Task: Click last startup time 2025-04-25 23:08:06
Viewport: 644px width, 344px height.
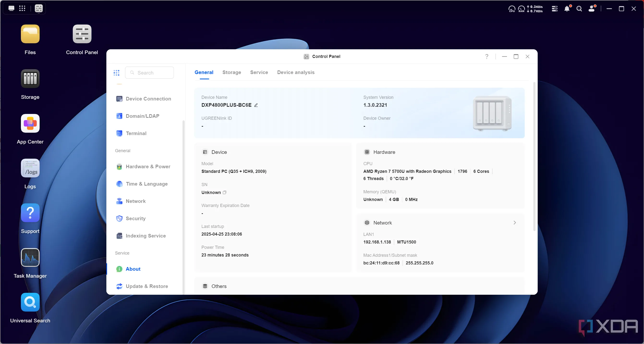Action: [222, 234]
